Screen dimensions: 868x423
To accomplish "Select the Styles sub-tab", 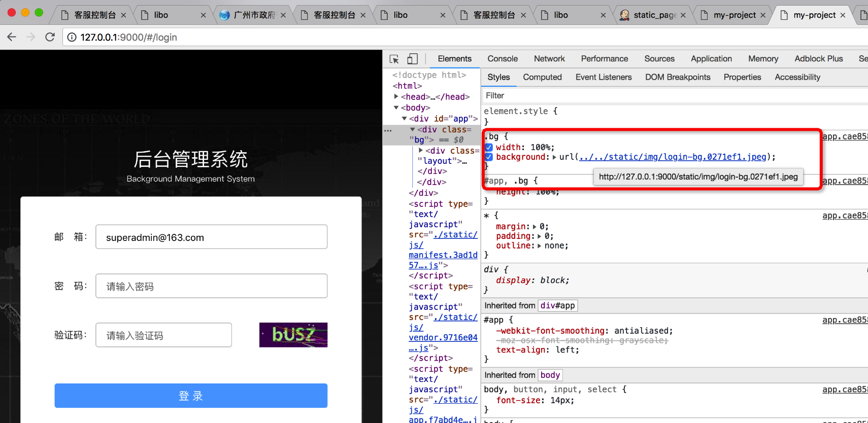I will coord(498,77).
